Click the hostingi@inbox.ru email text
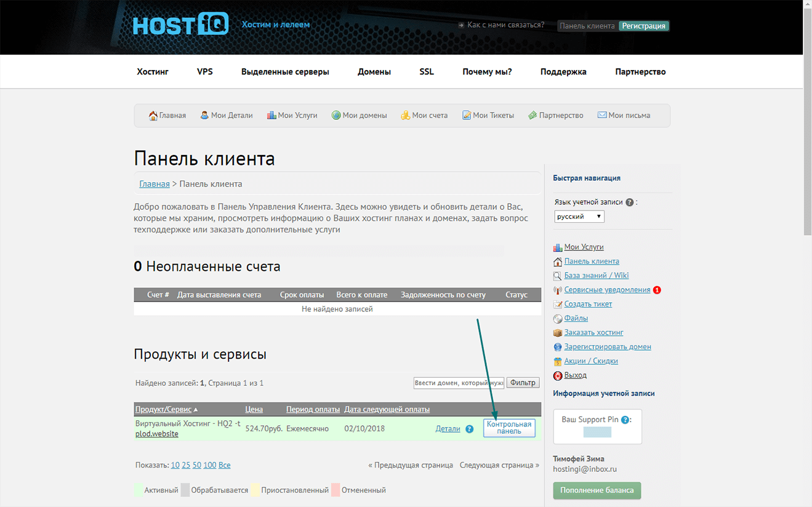Screen dimensions: 812x507 pos(585,469)
